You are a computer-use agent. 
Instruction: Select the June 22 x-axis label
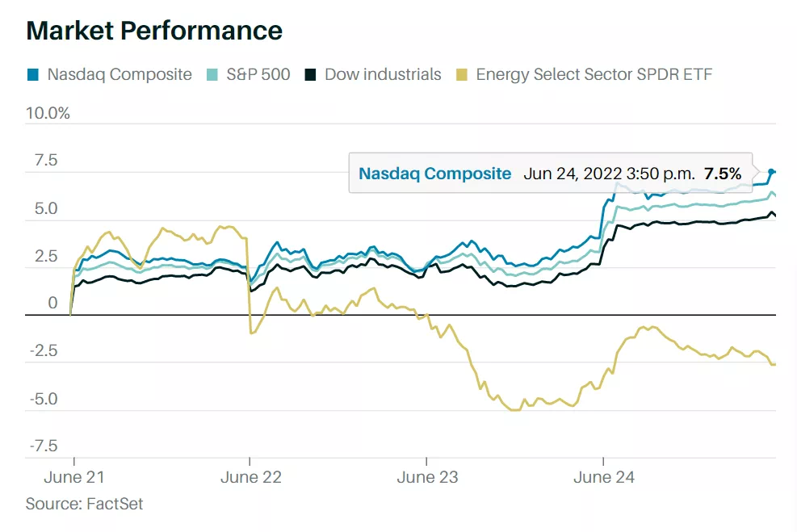(250, 477)
